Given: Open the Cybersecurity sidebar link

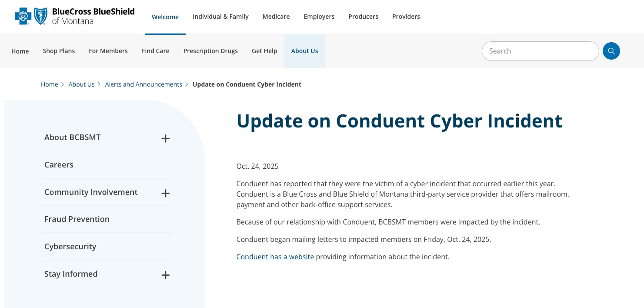Looking at the screenshot, I should tap(70, 246).
